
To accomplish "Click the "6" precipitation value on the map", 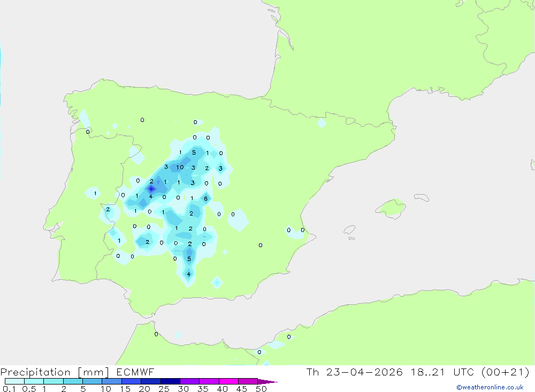I will coord(206,198).
